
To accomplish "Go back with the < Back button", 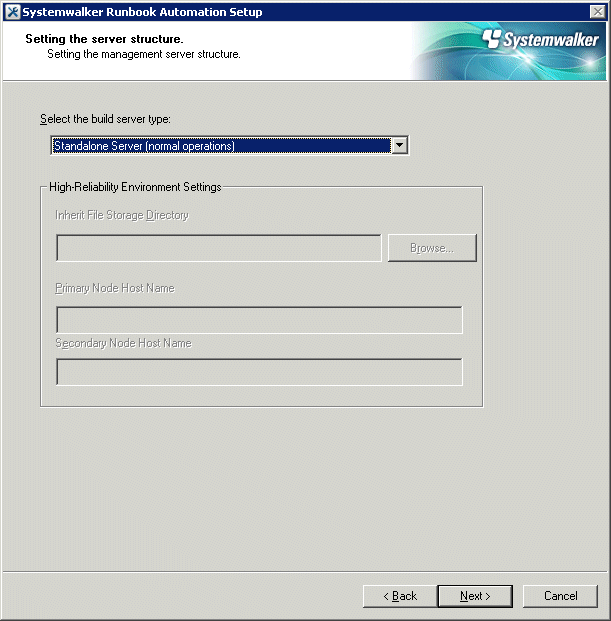I will tap(400, 596).
